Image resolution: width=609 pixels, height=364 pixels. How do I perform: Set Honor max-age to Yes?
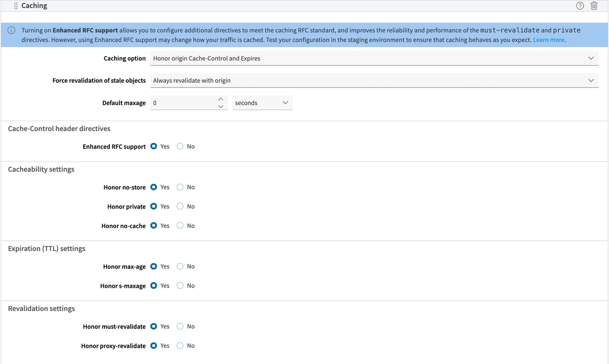click(154, 267)
